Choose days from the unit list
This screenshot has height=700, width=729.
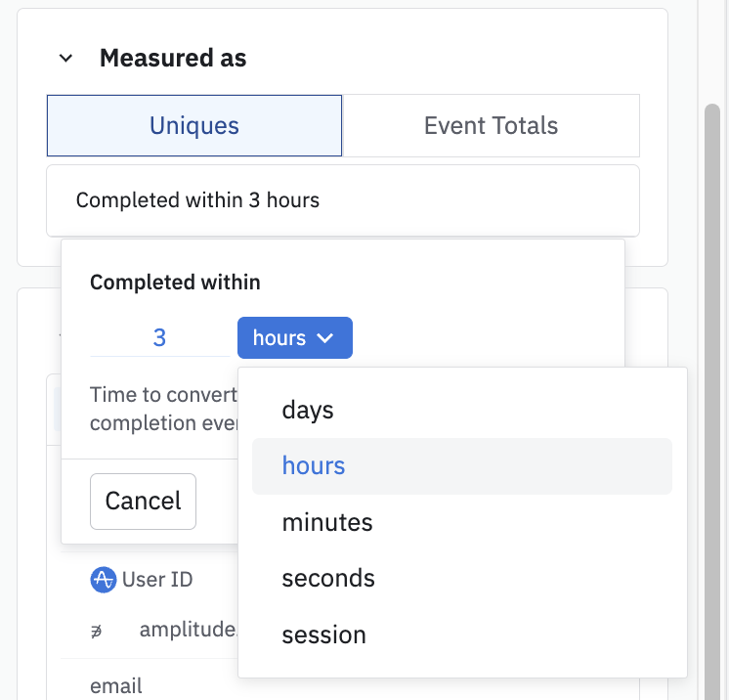point(308,410)
